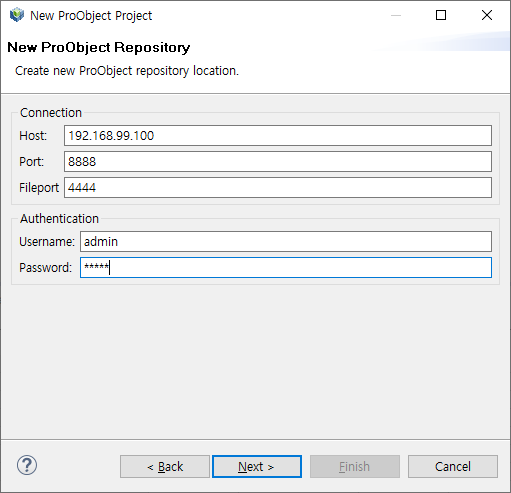The height and width of the screenshot is (493, 511).
Task: Go back with the Back button
Action: pyautogui.click(x=165, y=467)
